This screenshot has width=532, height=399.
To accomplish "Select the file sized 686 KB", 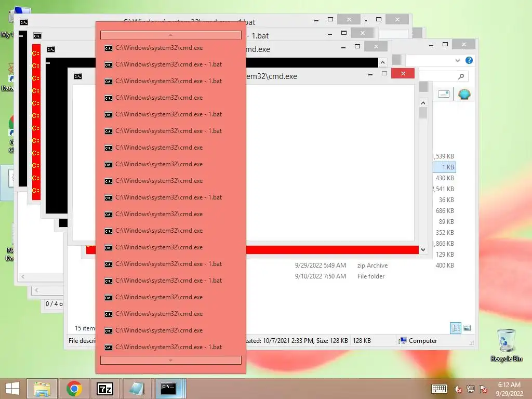I will (445, 211).
